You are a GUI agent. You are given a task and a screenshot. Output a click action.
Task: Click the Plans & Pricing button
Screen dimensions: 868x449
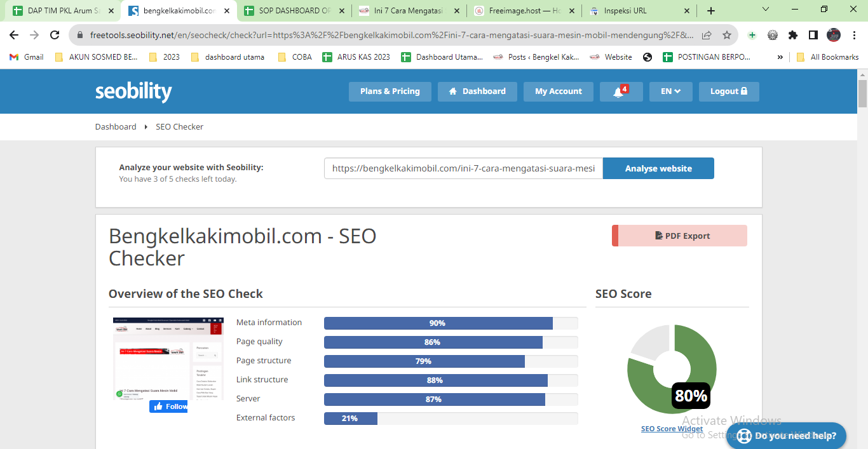390,91
